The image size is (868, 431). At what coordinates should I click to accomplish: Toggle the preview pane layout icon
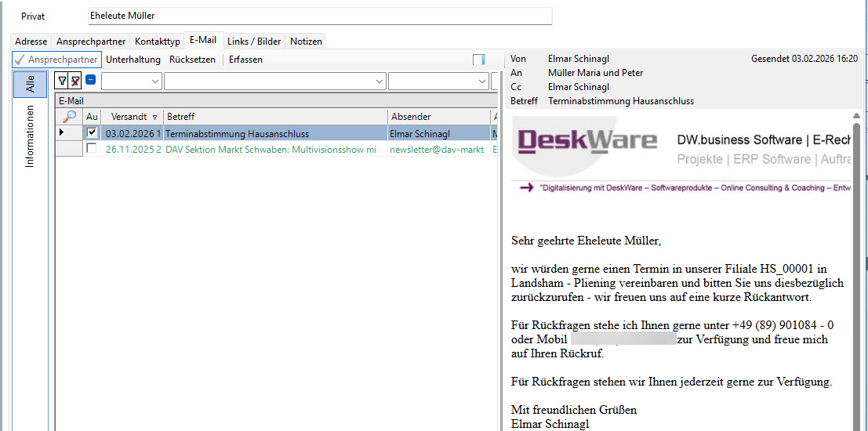click(x=478, y=60)
